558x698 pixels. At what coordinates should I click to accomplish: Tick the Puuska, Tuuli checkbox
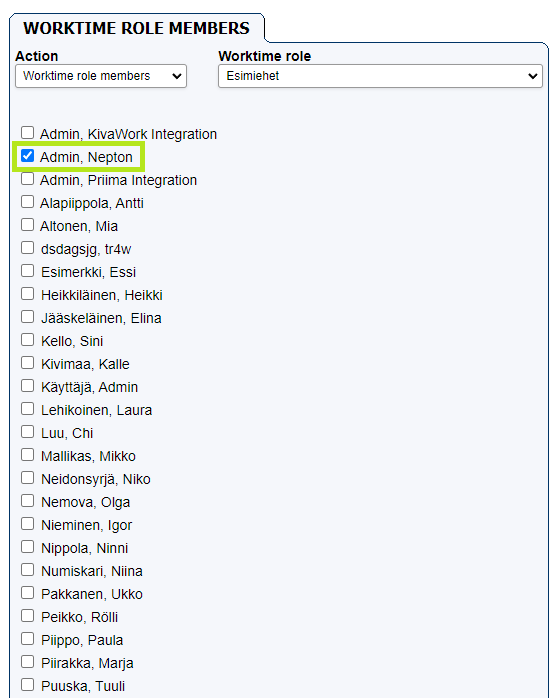(x=28, y=685)
